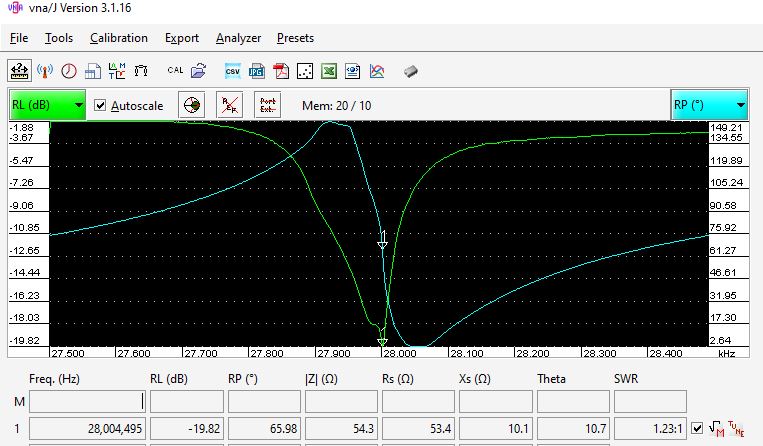Open calibration file with folder icon
The image size is (763, 446).
point(199,71)
